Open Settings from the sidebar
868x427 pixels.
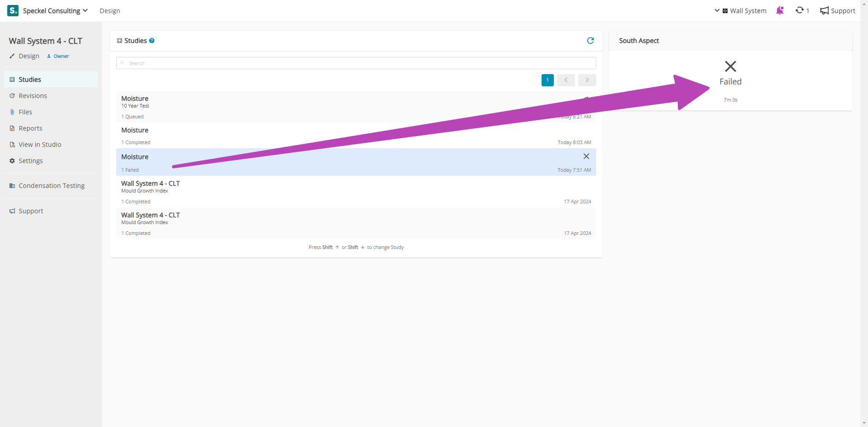click(x=30, y=161)
